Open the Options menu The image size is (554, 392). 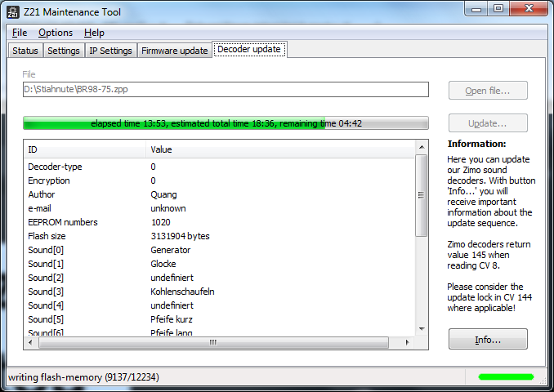[56, 33]
